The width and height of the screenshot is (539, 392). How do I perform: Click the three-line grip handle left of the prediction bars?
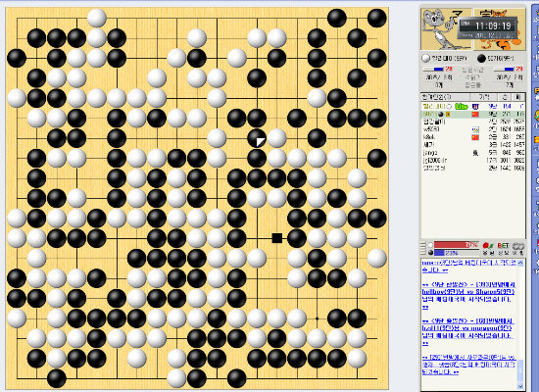[423, 248]
